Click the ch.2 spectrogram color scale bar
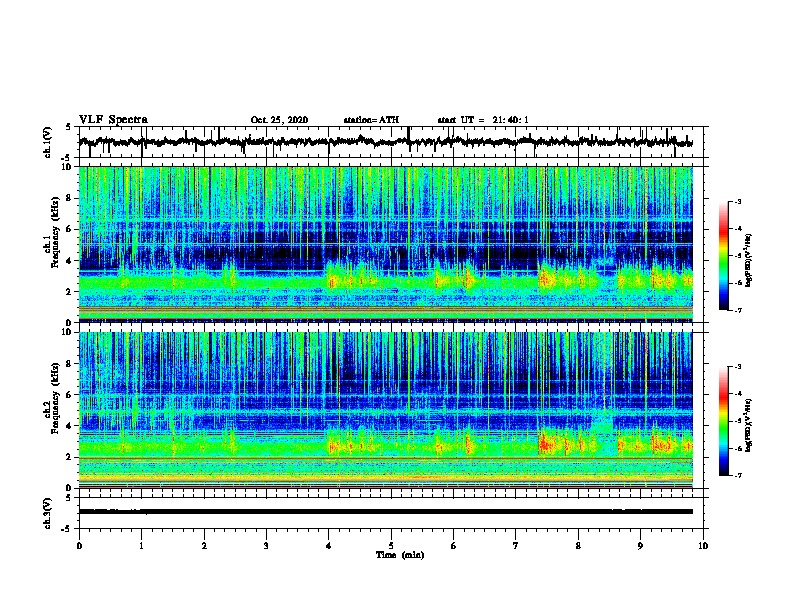 (x=724, y=421)
